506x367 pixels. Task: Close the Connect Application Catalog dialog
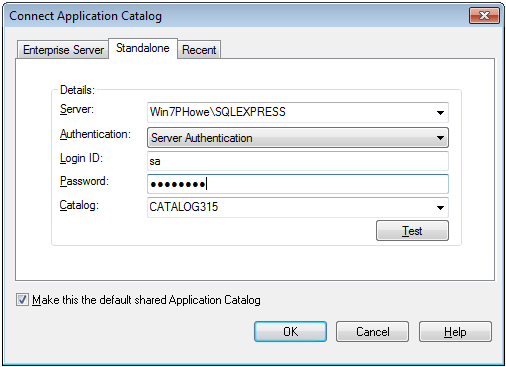484,15
